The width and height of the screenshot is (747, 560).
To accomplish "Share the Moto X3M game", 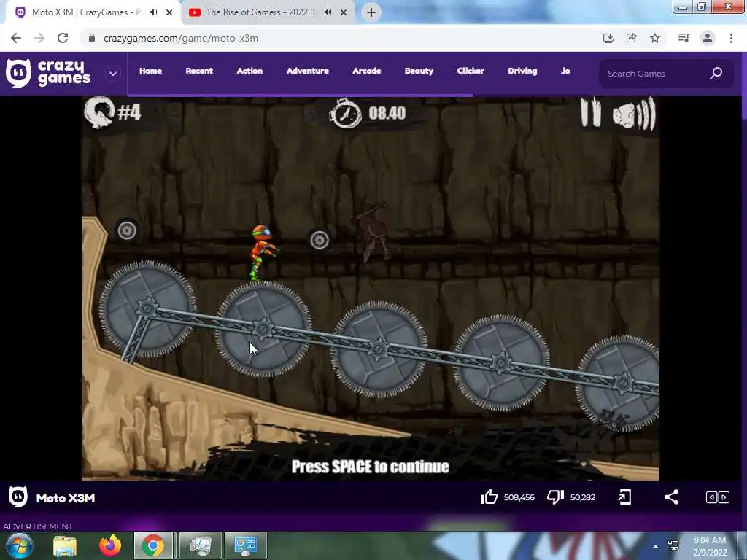I will (671, 497).
